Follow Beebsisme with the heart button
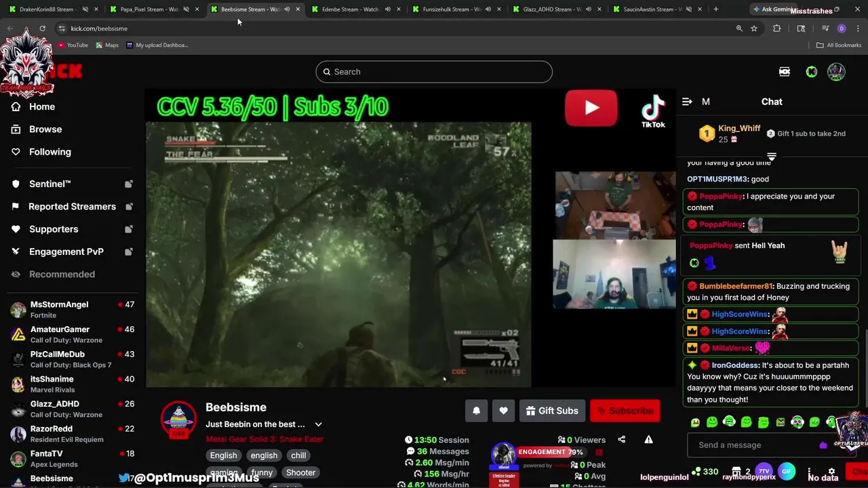 point(503,411)
